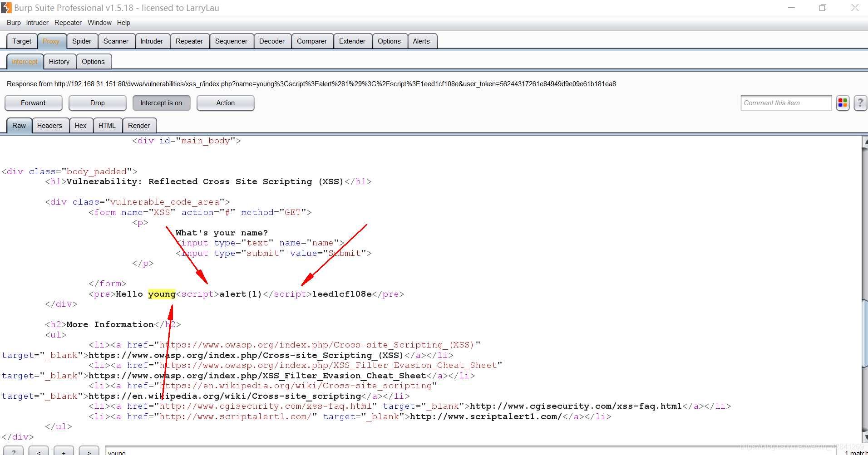
Task: Click the next match '>' search button
Action: tap(89, 451)
